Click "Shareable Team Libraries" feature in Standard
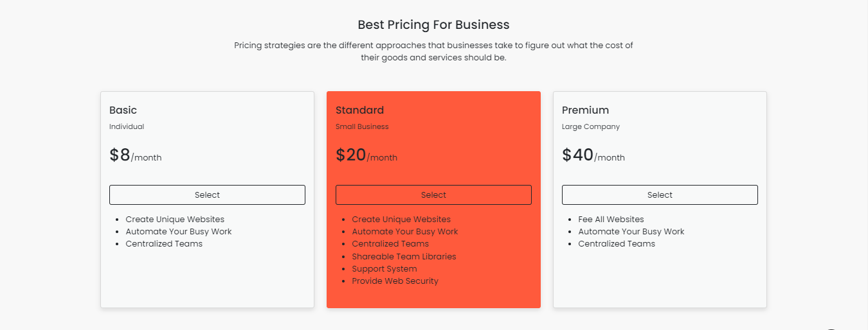 [404, 257]
